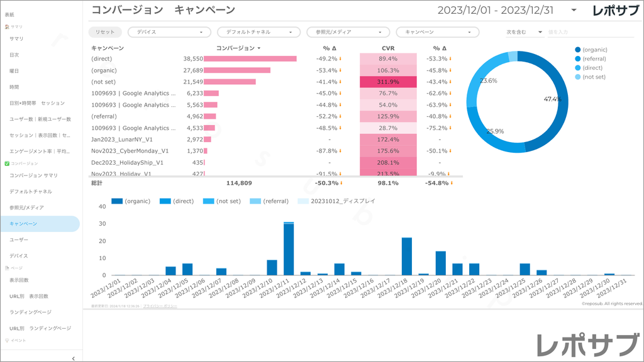Go to ランディングページ in the sidebar

pos(31,312)
